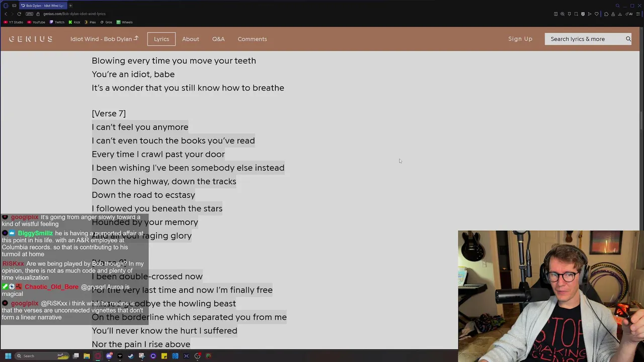The height and width of the screenshot is (362, 644).
Task: Open Steam from the taskbar
Action: pos(131,356)
